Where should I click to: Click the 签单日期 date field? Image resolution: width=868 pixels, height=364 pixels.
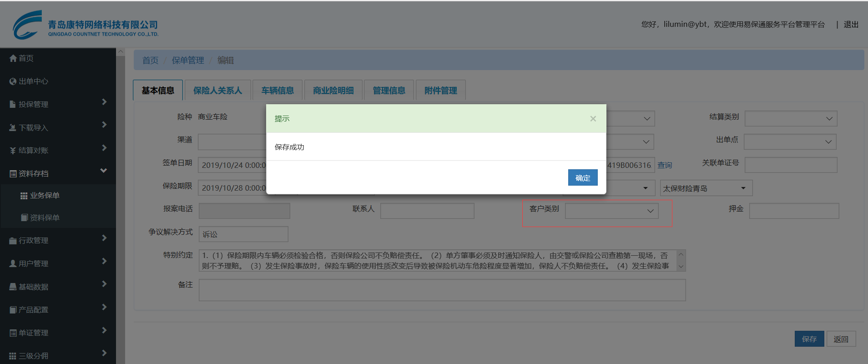(x=232, y=165)
